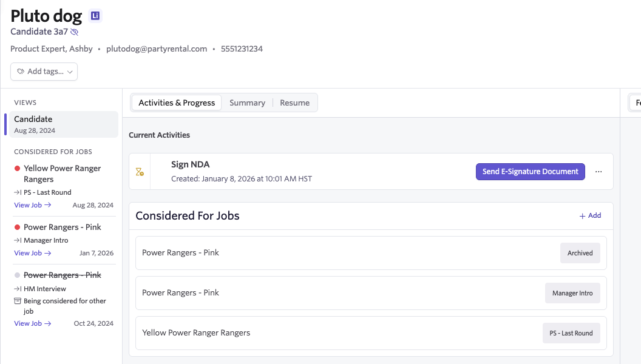This screenshot has height=364, width=641.
Task: Click the hourglass icon on Sign NDA activity
Action: 140,172
